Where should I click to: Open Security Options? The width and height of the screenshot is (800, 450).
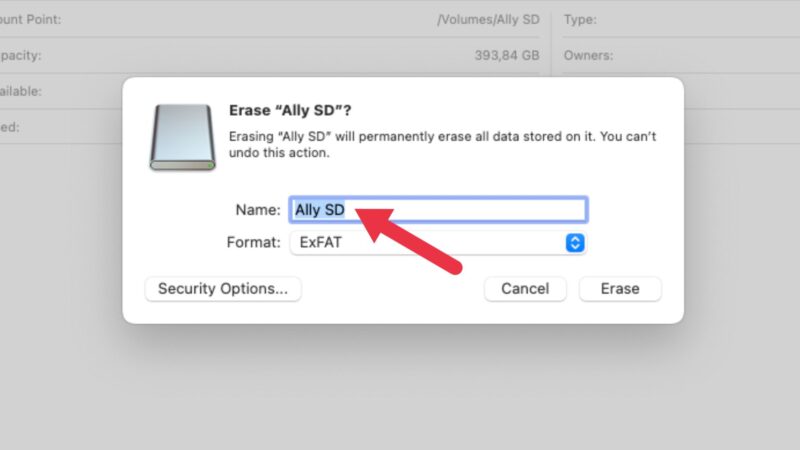223,289
